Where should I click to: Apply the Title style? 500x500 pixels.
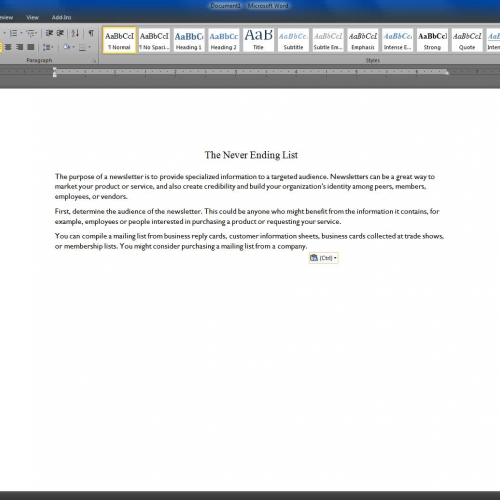coord(258,40)
